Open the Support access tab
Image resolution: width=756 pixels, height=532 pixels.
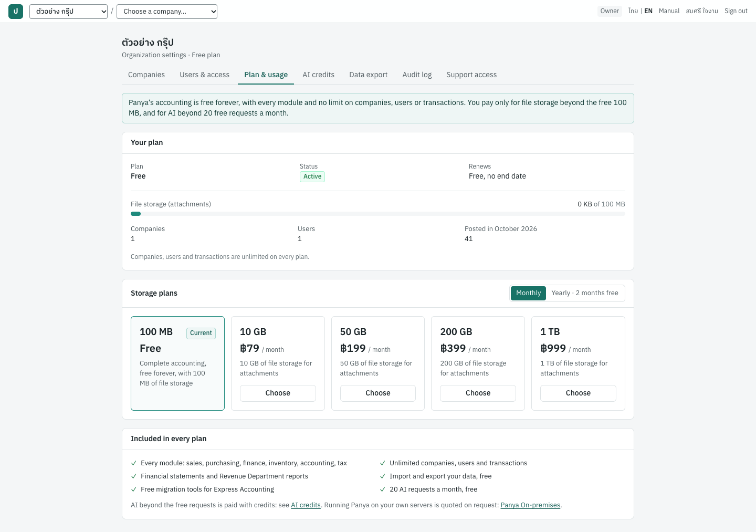coord(471,75)
